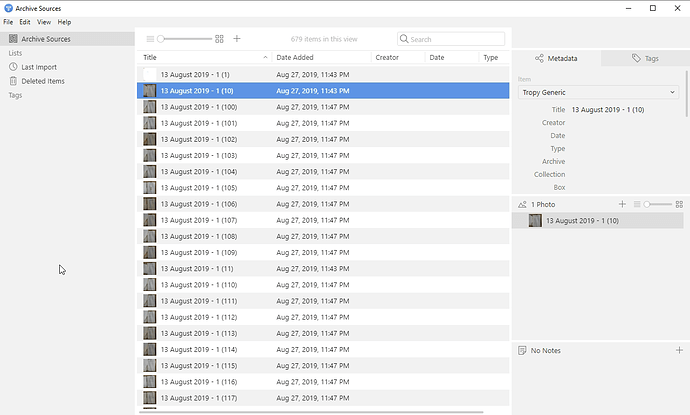Sort by Date column header
This screenshot has width=690, height=415.
[451, 57]
